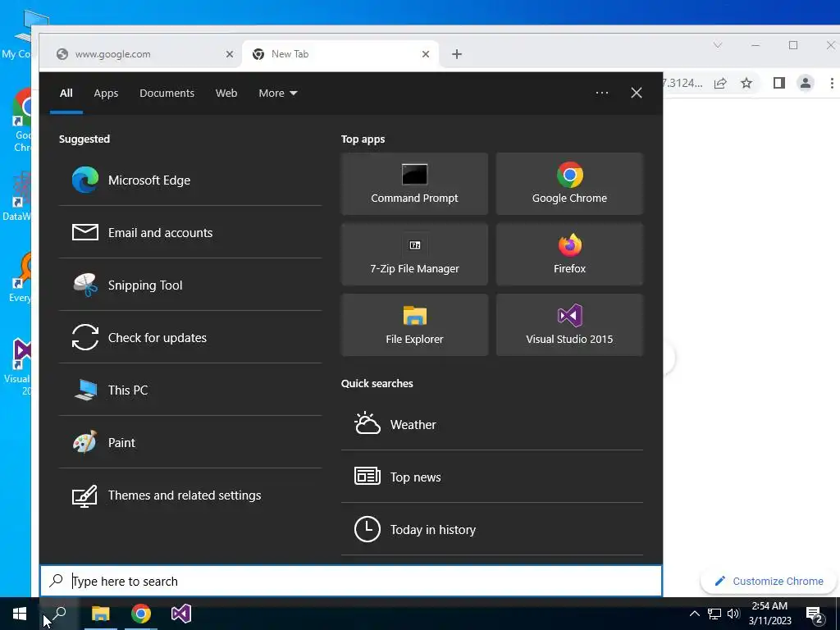Open File Explorer from the taskbar
The width and height of the screenshot is (840, 630).
pos(100,614)
